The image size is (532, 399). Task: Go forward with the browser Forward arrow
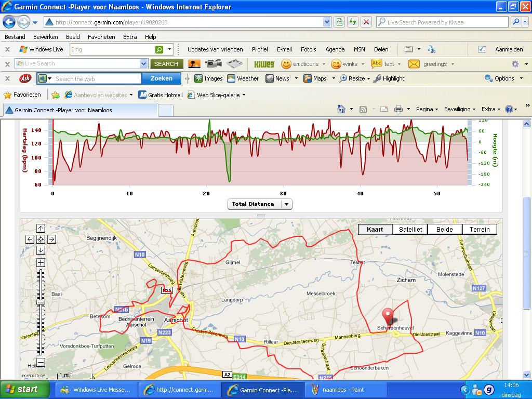tap(23, 22)
